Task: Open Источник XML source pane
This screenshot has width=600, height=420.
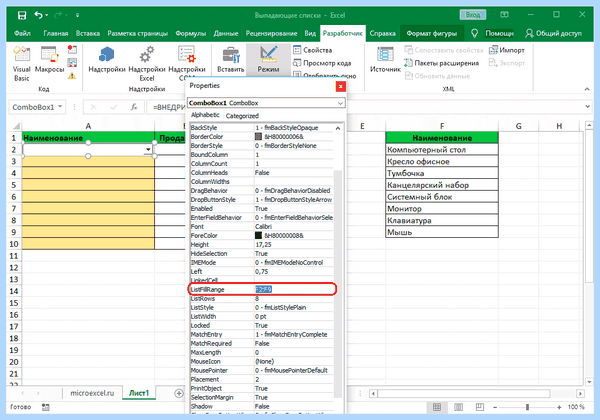Action: click(385, 60)
